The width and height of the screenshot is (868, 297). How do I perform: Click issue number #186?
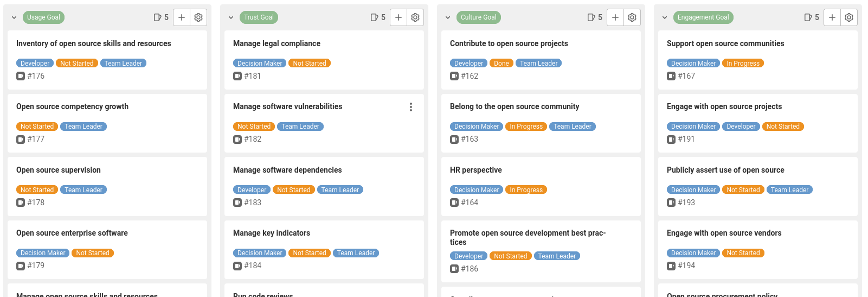coord(470,269)
